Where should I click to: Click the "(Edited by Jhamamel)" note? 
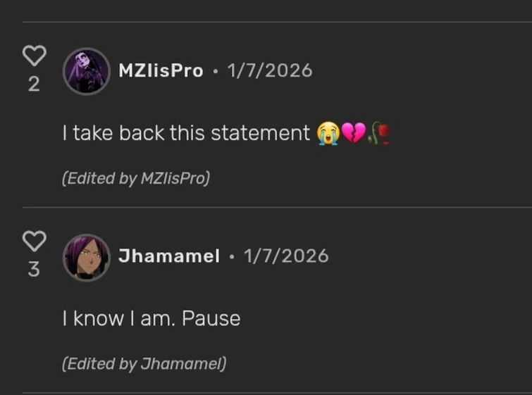click(x=144, y=364)
